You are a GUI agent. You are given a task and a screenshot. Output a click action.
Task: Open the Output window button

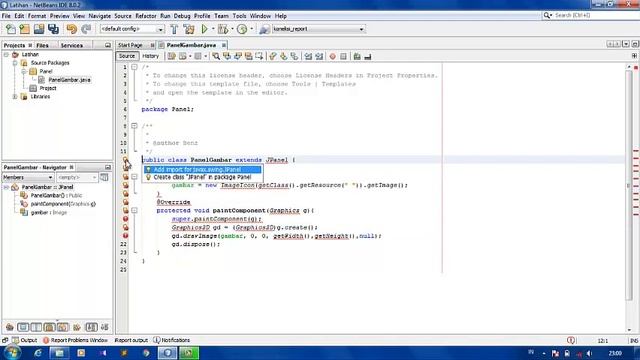click(24, 340)
